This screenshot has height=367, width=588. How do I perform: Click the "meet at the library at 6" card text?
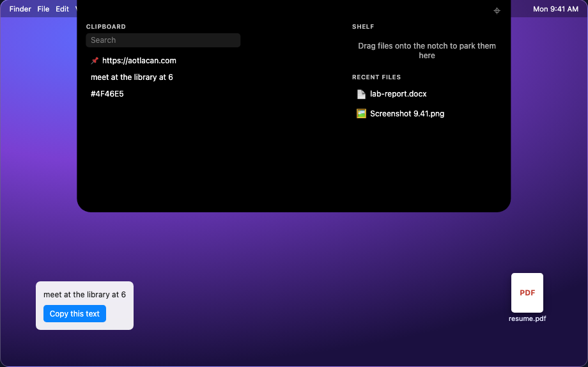click(85, 295)
